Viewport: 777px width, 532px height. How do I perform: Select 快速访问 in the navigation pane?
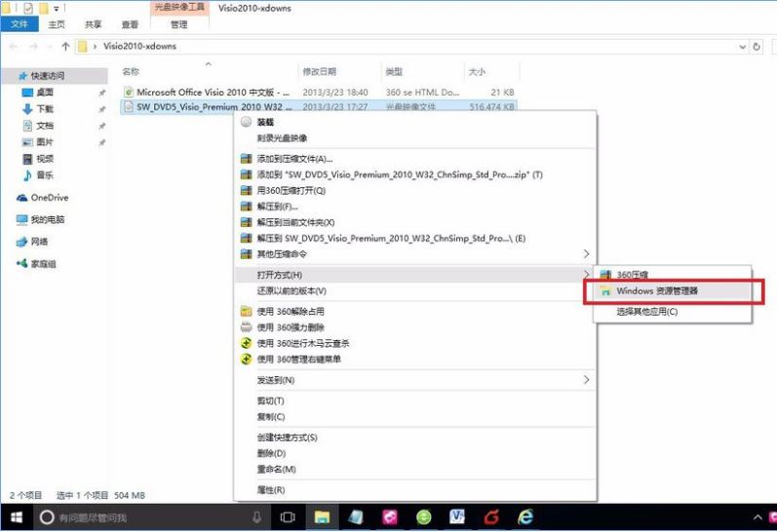click(x=55, y=76)
